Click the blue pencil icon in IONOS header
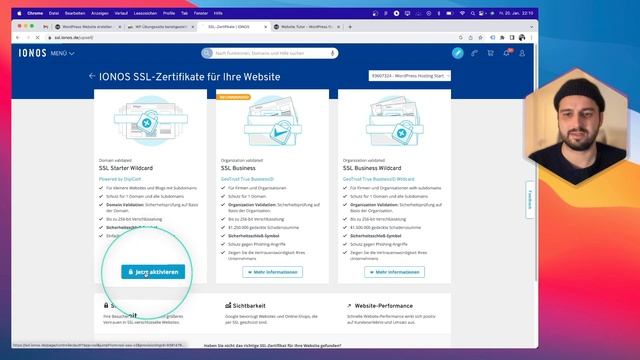The image size is (640, 360). pyautogui.click(x=458, y=53)
